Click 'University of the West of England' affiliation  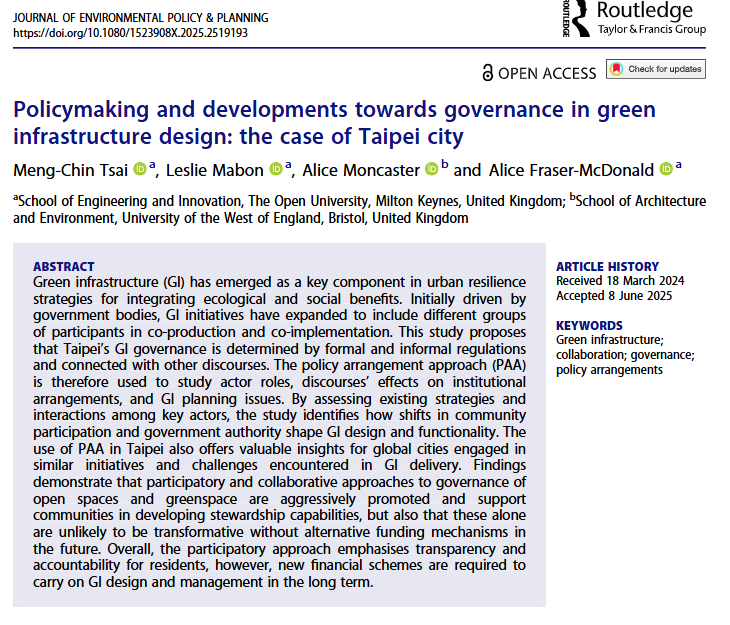click(x=223, y=218)
